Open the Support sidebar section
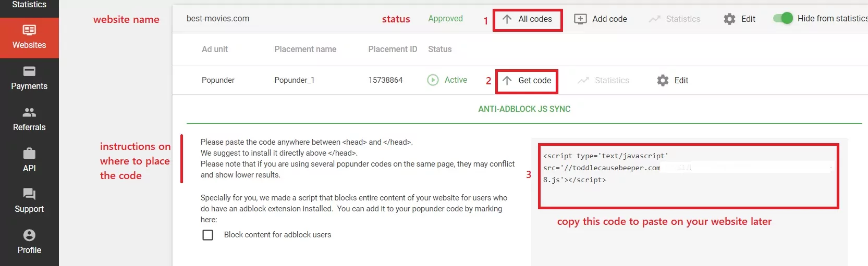 29,201
